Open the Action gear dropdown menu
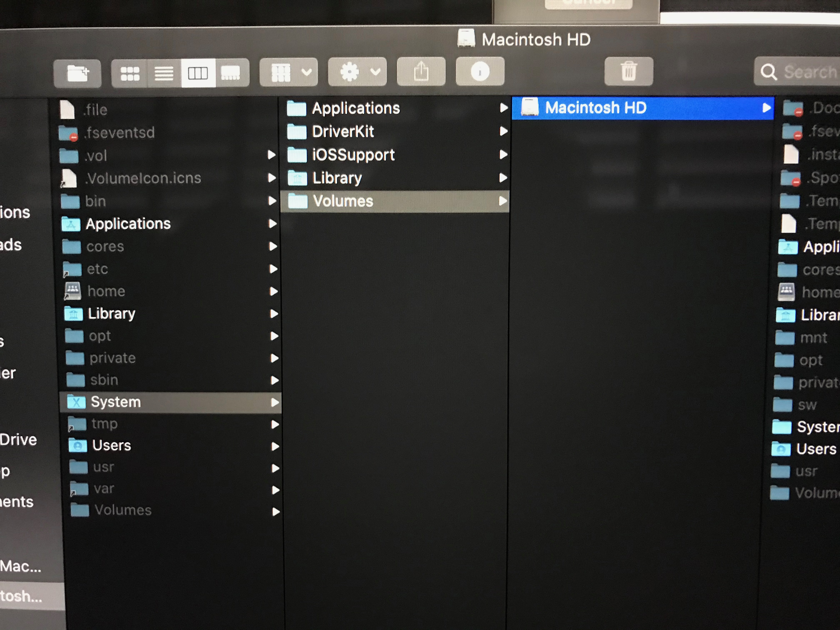Screen dimensions: 840x630 [357, 72]
